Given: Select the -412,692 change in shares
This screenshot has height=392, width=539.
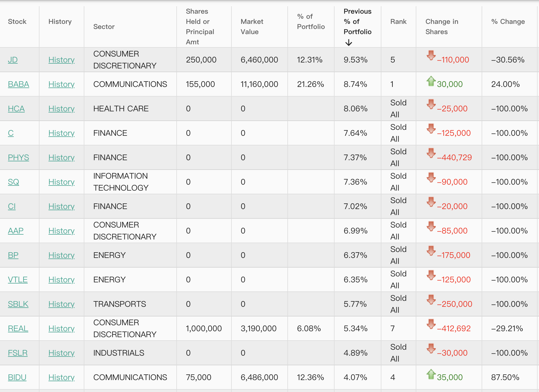Looking at the screenshot, I should 454,328.
